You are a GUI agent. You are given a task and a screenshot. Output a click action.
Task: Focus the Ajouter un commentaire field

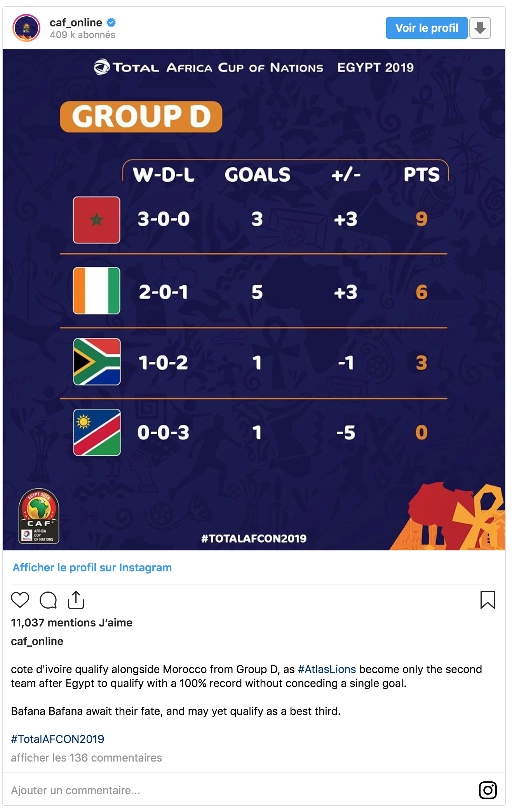233,790
